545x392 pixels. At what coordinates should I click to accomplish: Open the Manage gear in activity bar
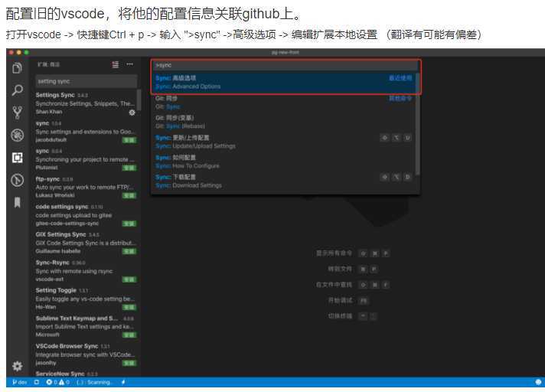coord(18,366)
